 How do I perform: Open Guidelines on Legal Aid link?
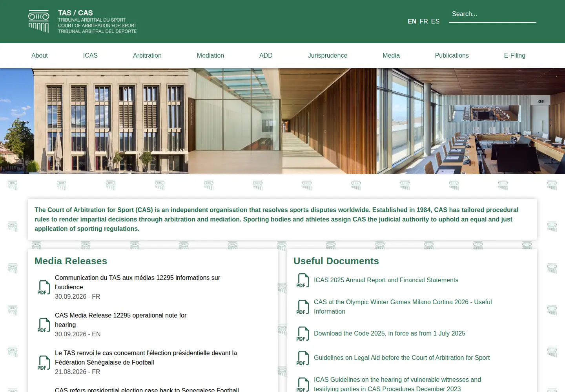(402, 358)
